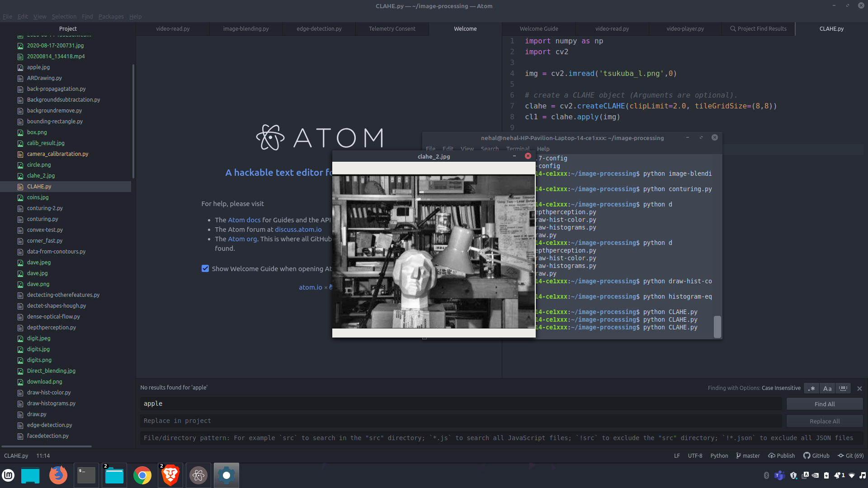Open the master branch selector
The height and width of the screenshot is (488, 868).
click(748, 455)
